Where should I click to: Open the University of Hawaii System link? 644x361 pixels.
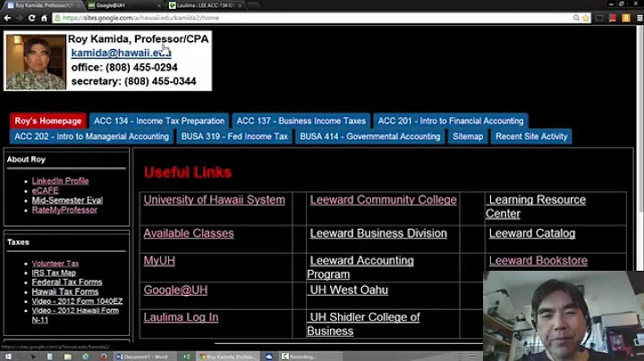(x=214, y=200)
